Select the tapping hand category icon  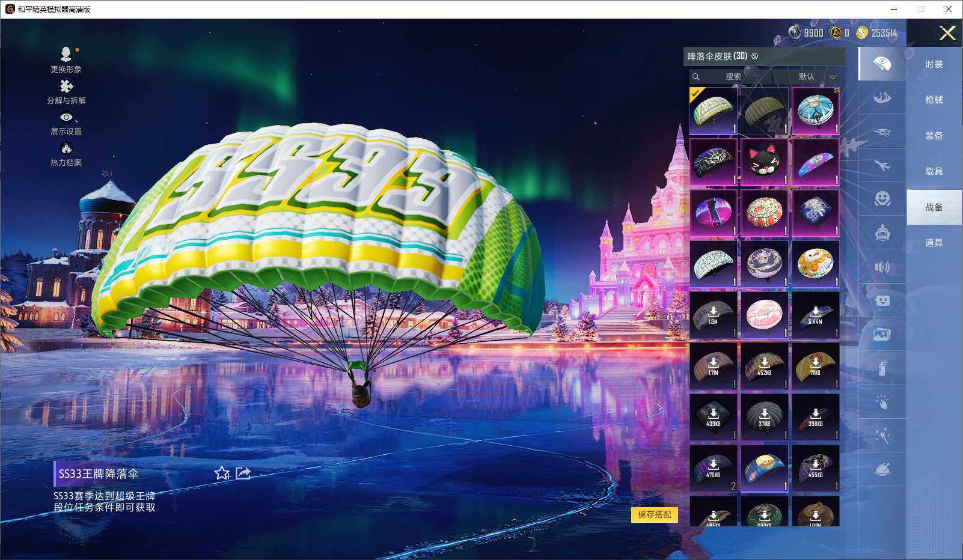882,401
